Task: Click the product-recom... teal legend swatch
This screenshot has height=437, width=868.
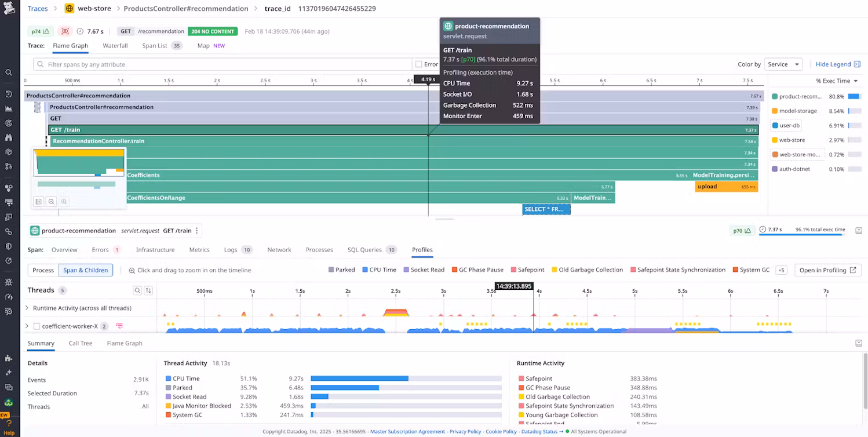Action: tap(775, 97)
